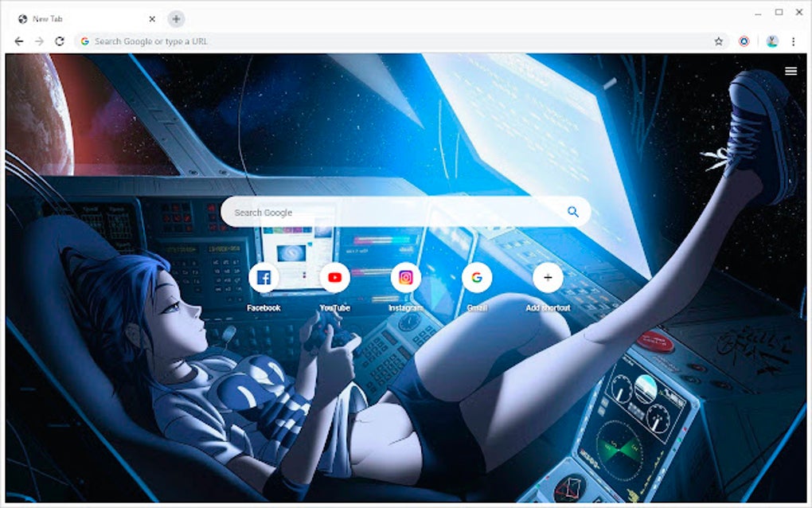Minimize the browser window
The height and width of the screenshot is (508, 812).
click(x=758, y=13)
